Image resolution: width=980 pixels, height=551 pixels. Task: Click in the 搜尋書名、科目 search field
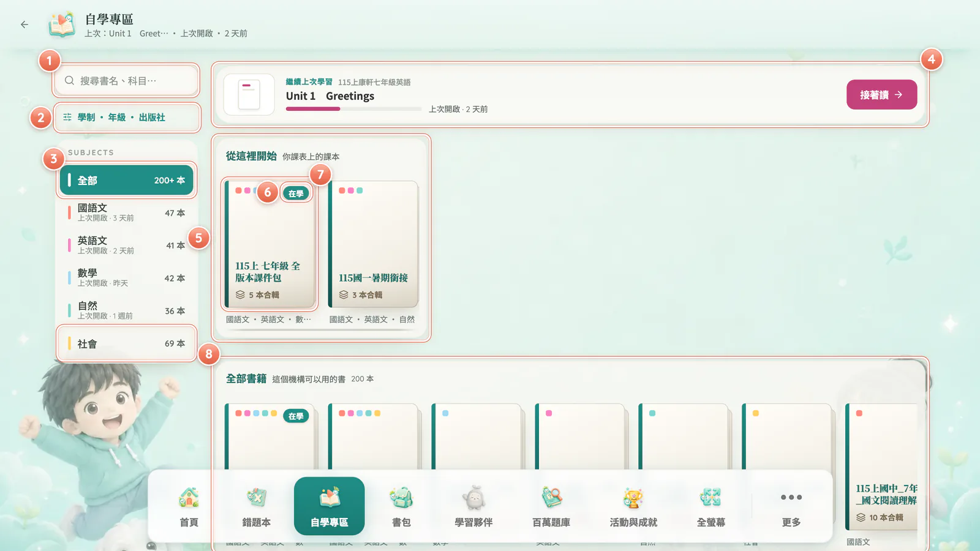(126, 81)
